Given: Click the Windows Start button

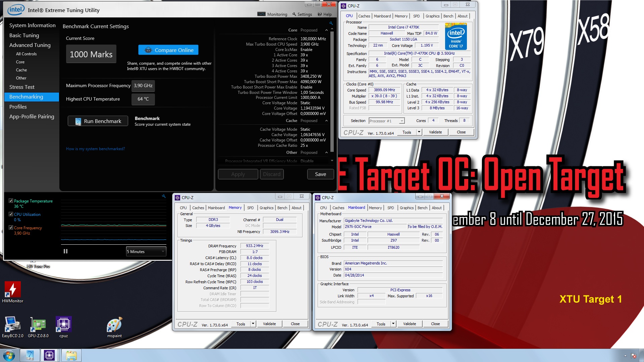Looking at the screenshot, I should pyautogui.click(x=9, y=355).
